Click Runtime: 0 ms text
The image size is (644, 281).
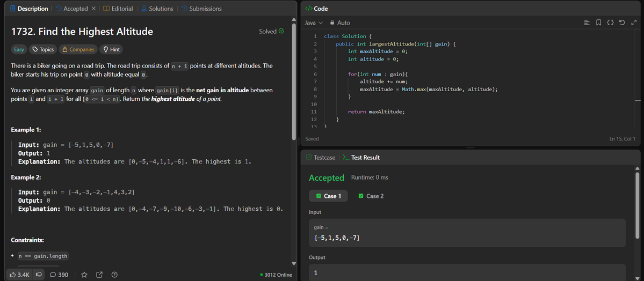click(x=370, y=178)
